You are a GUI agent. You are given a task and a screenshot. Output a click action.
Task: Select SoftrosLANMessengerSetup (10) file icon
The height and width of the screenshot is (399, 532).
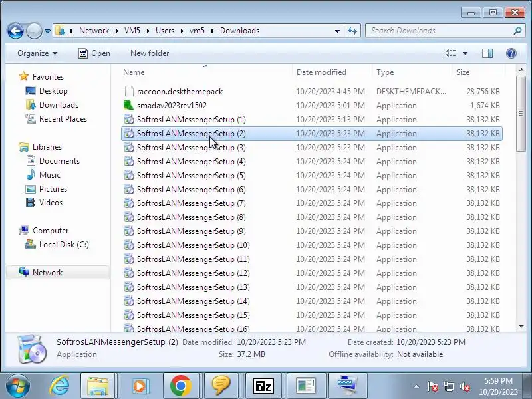129,245
